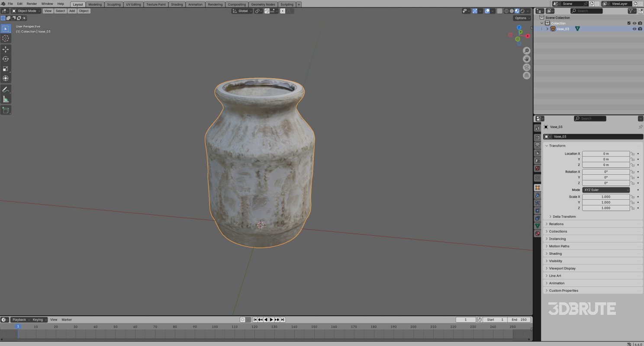Switch to the Shading workspace tab
Viewport: 644px width, 346px height.
(x=177, y=4)
